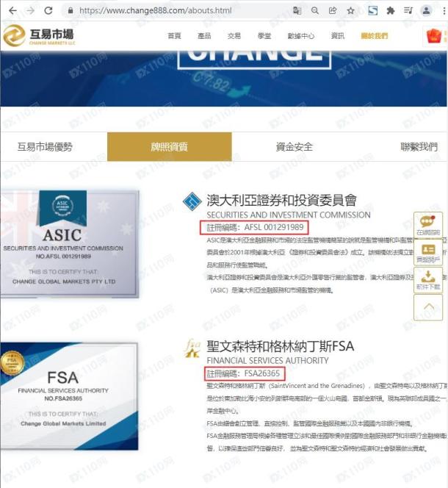Open the 學堂 nav menu item
This screenshot has width=448, height=488.
(264, 36)
